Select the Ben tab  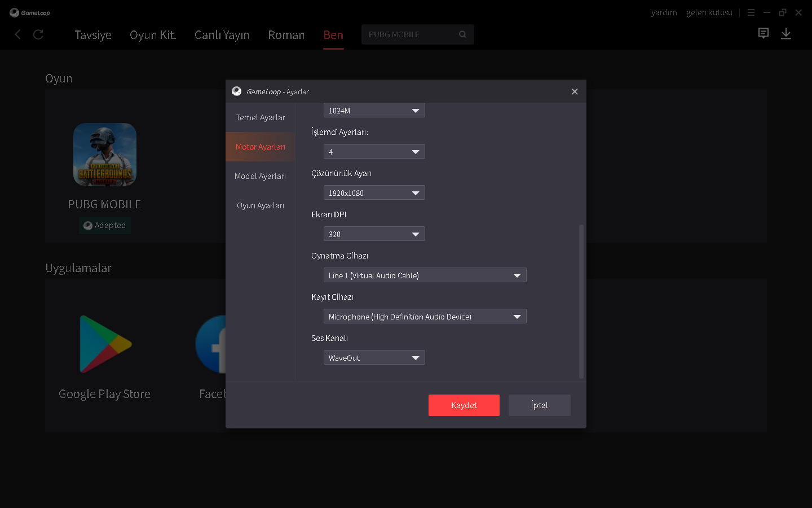[x=333, y=35]
